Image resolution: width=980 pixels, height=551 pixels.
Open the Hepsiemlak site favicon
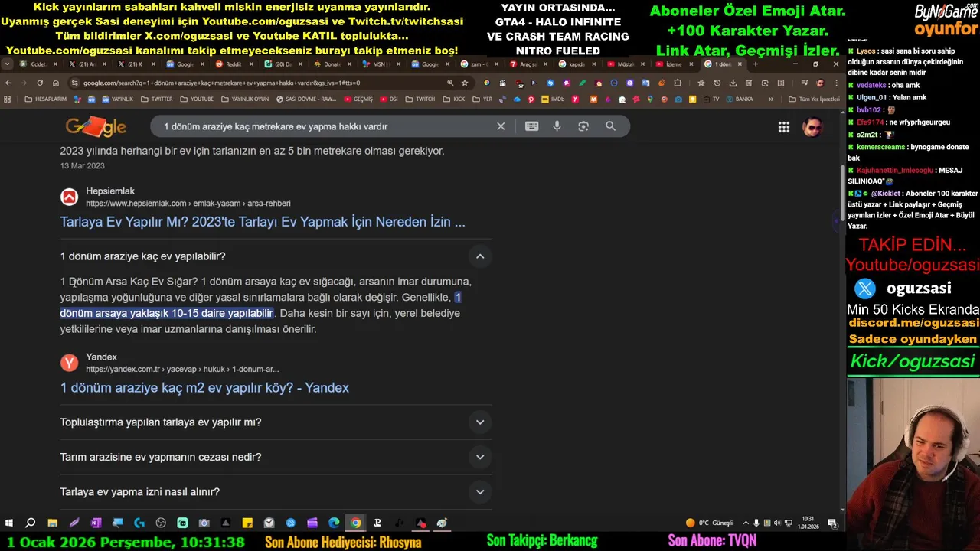[x=69, y=197]
